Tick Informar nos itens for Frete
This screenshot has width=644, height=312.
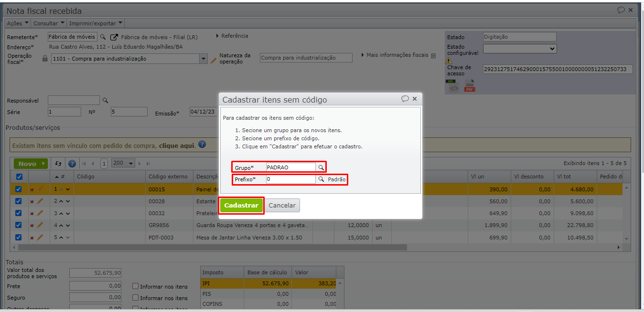point(136,287)
